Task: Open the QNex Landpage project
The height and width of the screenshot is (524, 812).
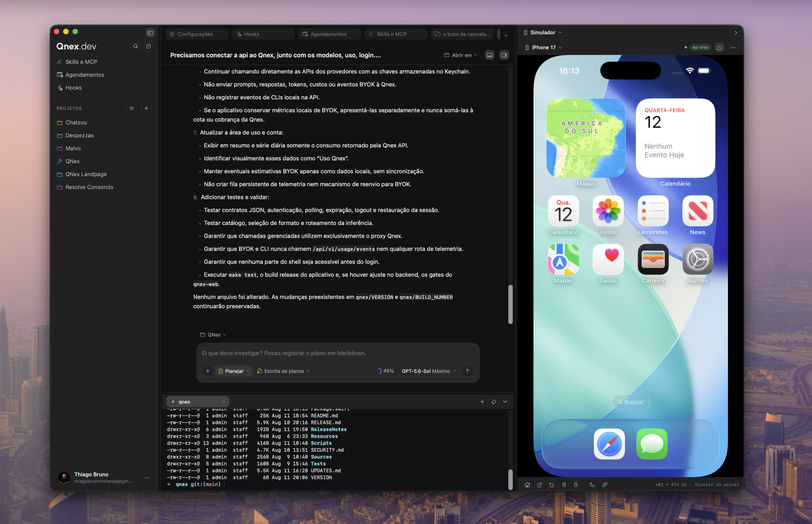Action: pos(86,174)
